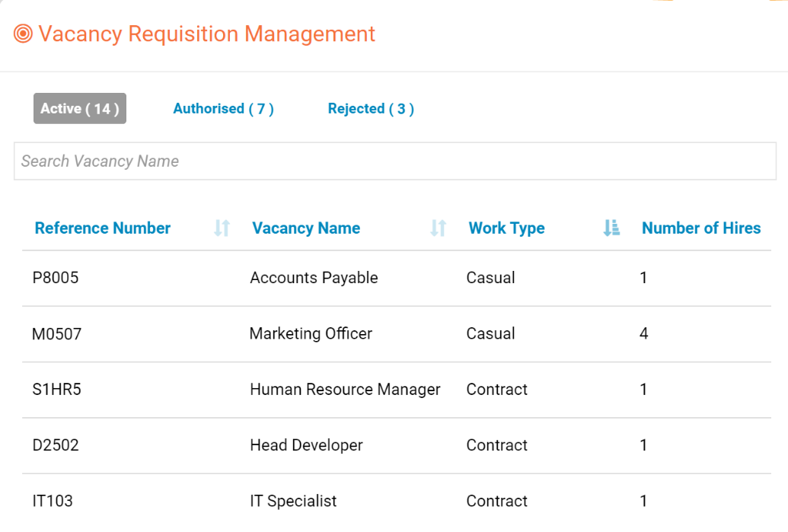
Task: Select reference number M0507
Action: [56, 333]
